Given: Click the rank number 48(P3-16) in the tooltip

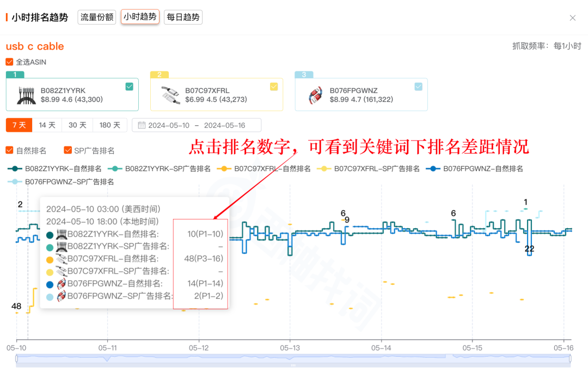Looking at the screenshot, I should pos(204,259).
